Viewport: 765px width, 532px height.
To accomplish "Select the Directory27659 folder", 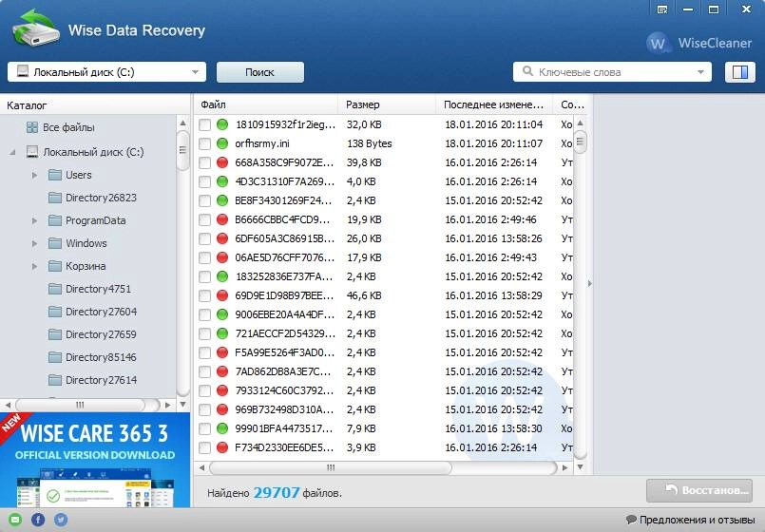I will [102, 334].
